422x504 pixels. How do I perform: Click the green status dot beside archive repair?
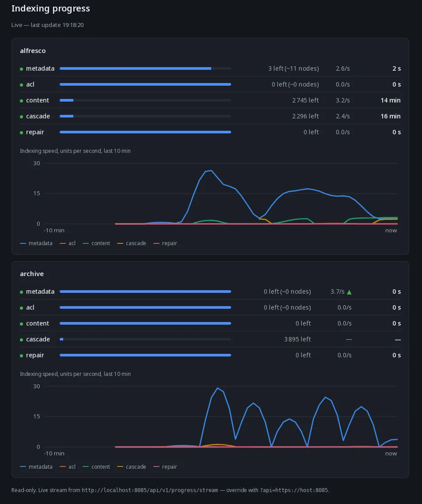pos(22,356)
